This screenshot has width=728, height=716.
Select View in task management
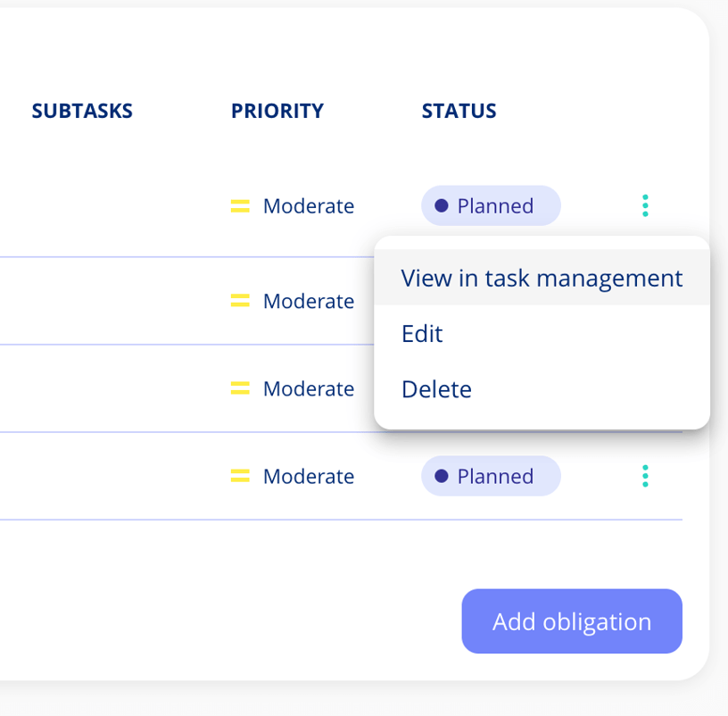click(542, 278)
